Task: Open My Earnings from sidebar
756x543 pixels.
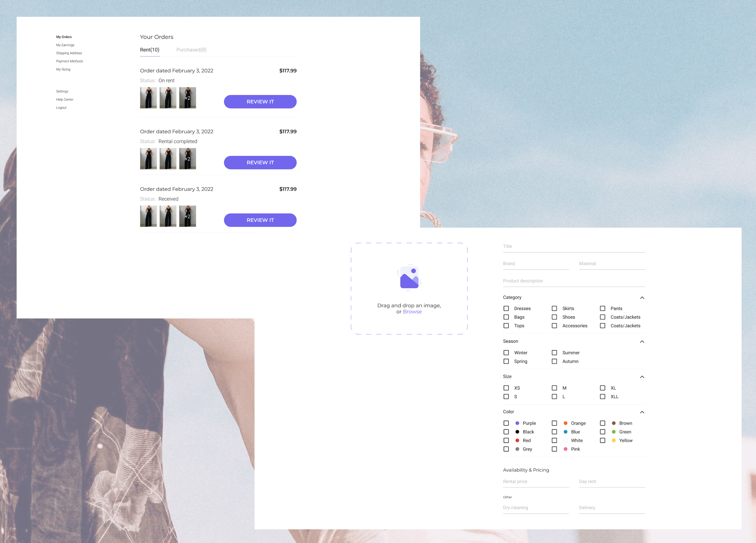Action: tap(65, 45)
